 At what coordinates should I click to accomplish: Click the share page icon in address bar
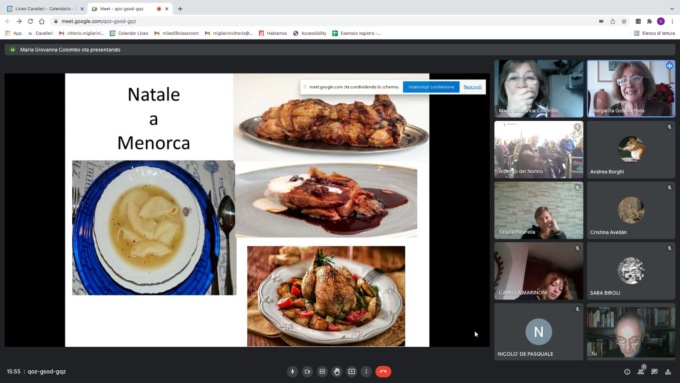612,21
